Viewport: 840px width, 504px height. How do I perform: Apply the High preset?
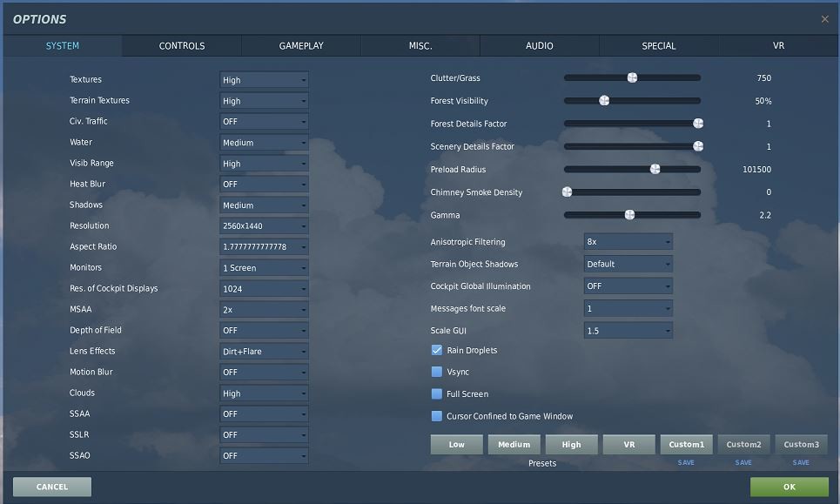[571, 445]
